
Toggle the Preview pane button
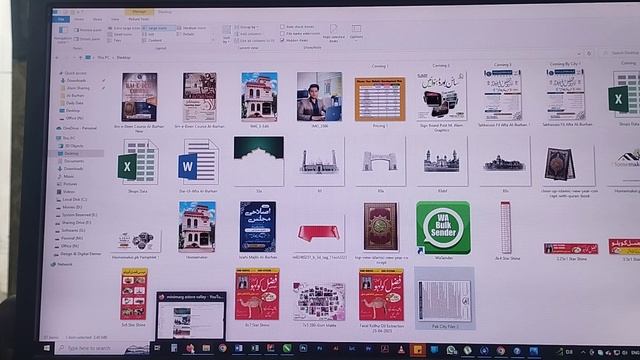88,30
